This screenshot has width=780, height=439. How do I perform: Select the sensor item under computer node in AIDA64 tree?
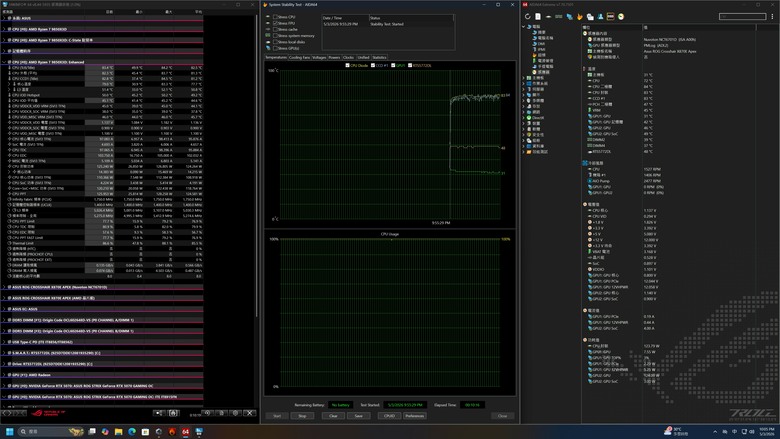(540, 72)
